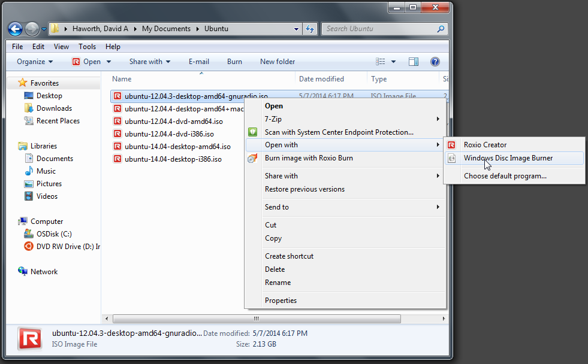Click the Downloads folder icon
The width and height of the screenshot is (588, 364).
pyautogui.click(x=29, y=108)
